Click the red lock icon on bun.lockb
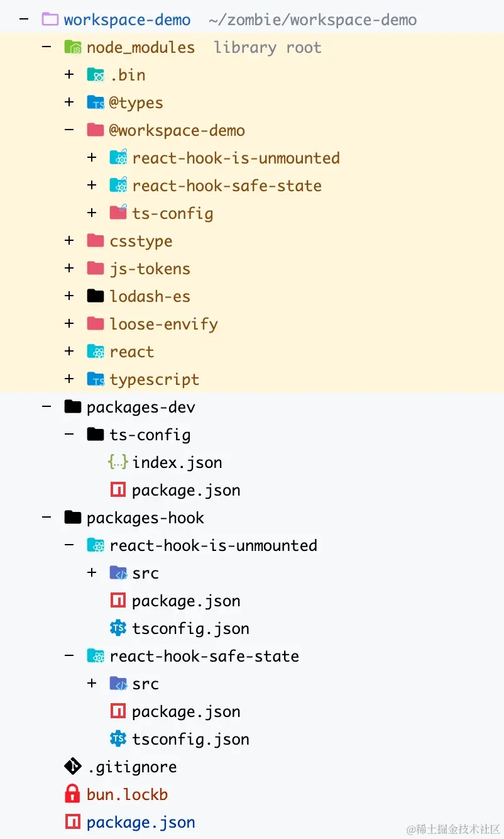This screenshot has width=504, height=839. [72, 794]
